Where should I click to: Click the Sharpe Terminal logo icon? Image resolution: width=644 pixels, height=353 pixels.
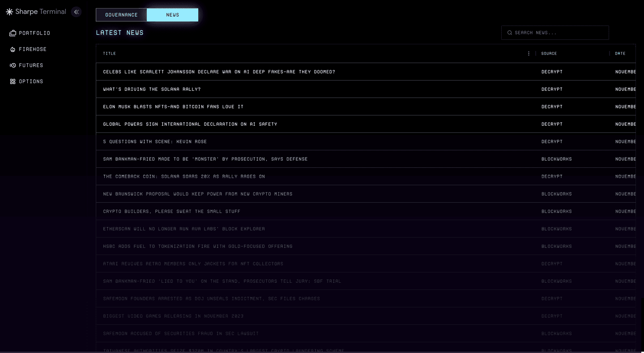pyautogui.click(x=9, y=12)
